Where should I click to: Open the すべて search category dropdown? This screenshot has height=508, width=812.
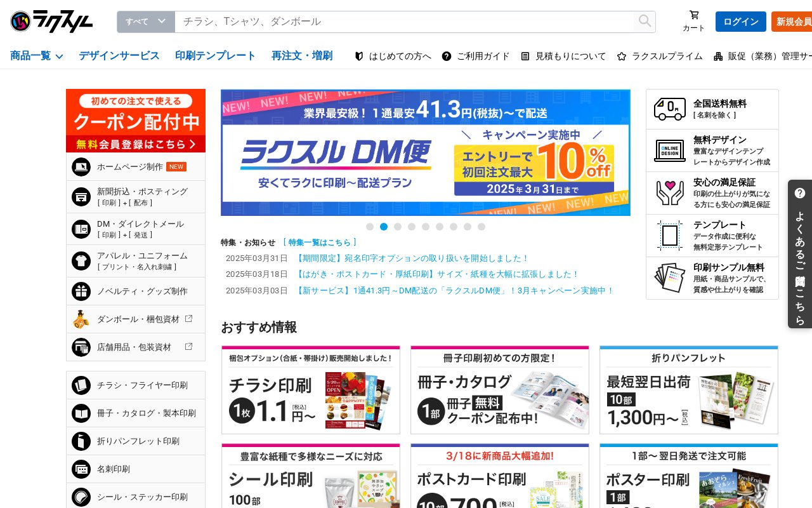146,22
